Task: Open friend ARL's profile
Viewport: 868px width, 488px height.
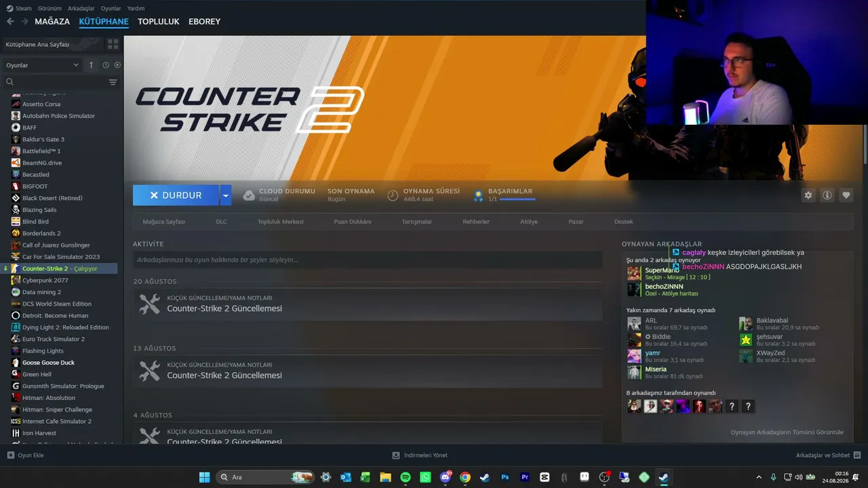Action: tap(651, 321)
